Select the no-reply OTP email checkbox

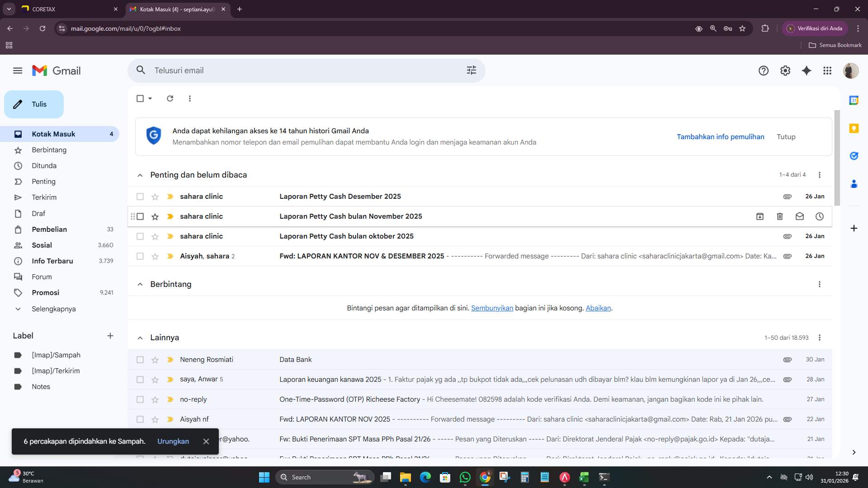click(x=140, y=399)
